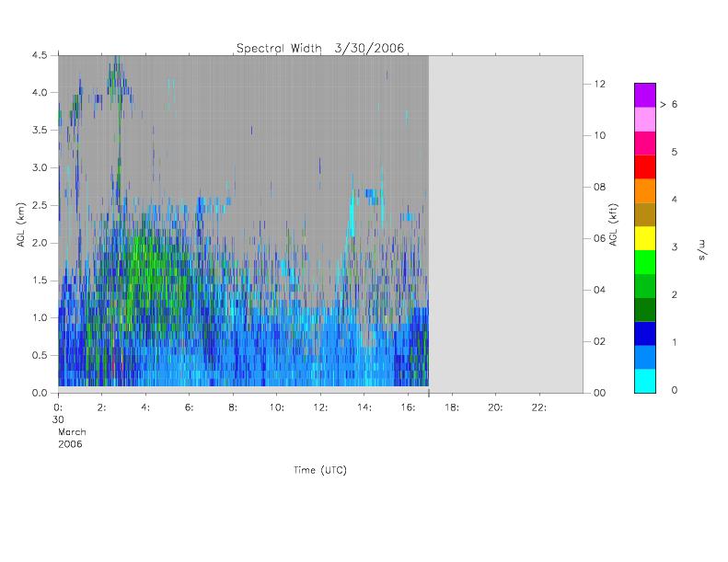This screenshot has height=562, width=728.
Task: Select the '4:' time axis tick label
Action: 145,407
